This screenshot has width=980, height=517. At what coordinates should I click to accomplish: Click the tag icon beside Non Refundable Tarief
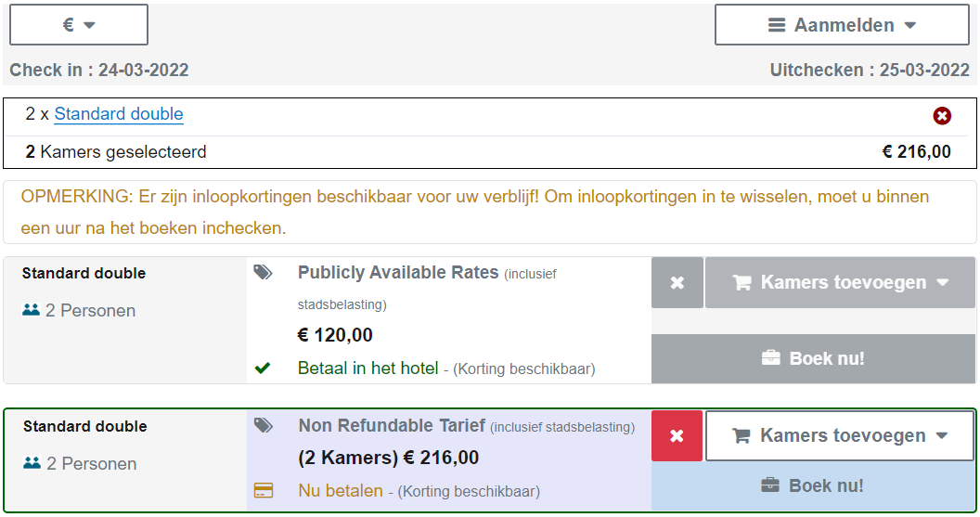point(264,425)
